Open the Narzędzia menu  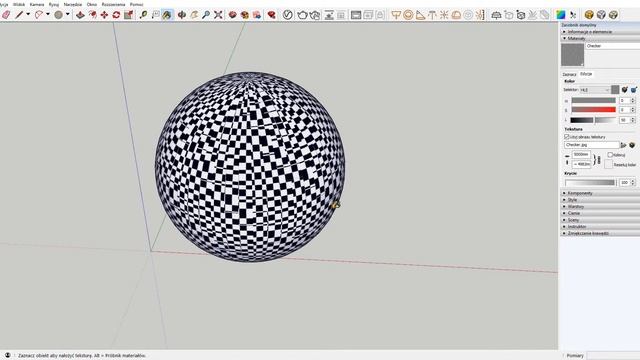point(73,4)
